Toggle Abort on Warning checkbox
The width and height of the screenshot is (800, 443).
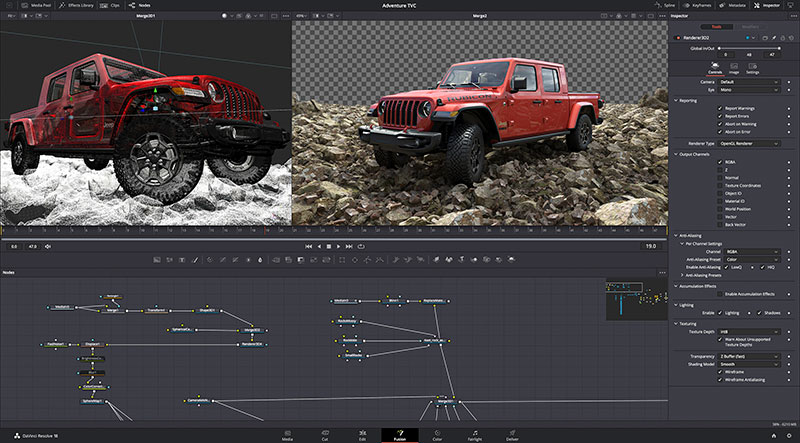click(x=720, y=124)
